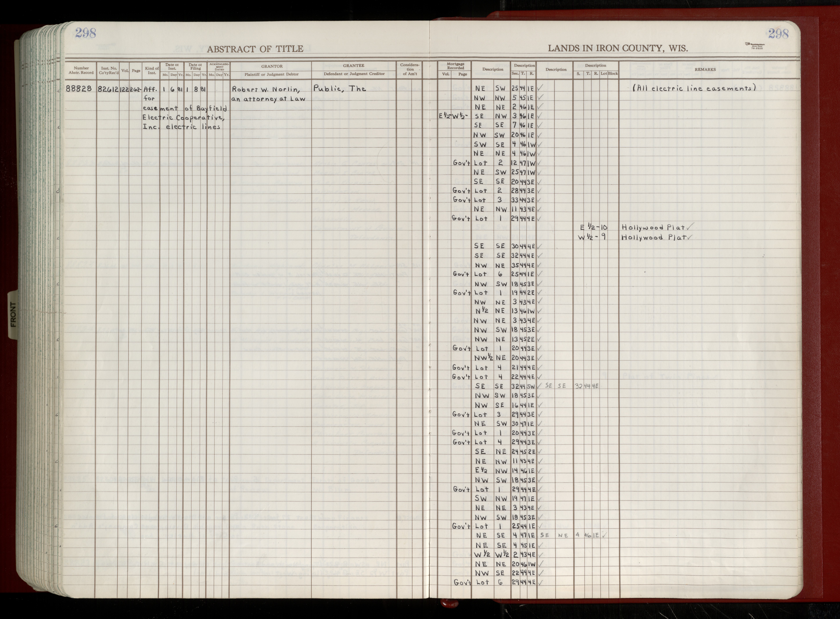This screenshot has height=619, width=840.
Task: Select the row SW SE 4 46 1W
Action: (508, 144)
